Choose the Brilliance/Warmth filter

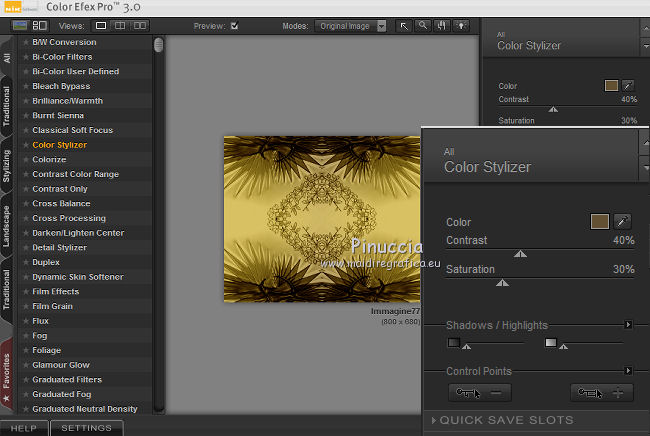click(x=67, y=101)
